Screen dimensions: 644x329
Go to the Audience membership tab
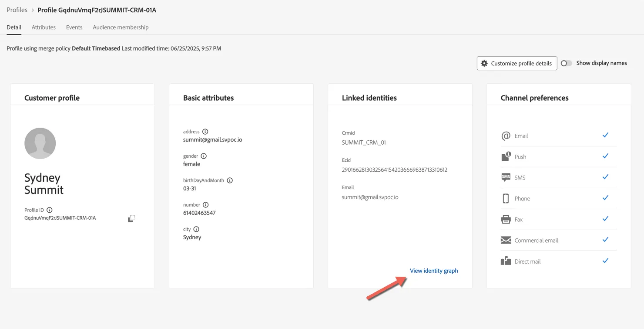click(x=121, y=27)
